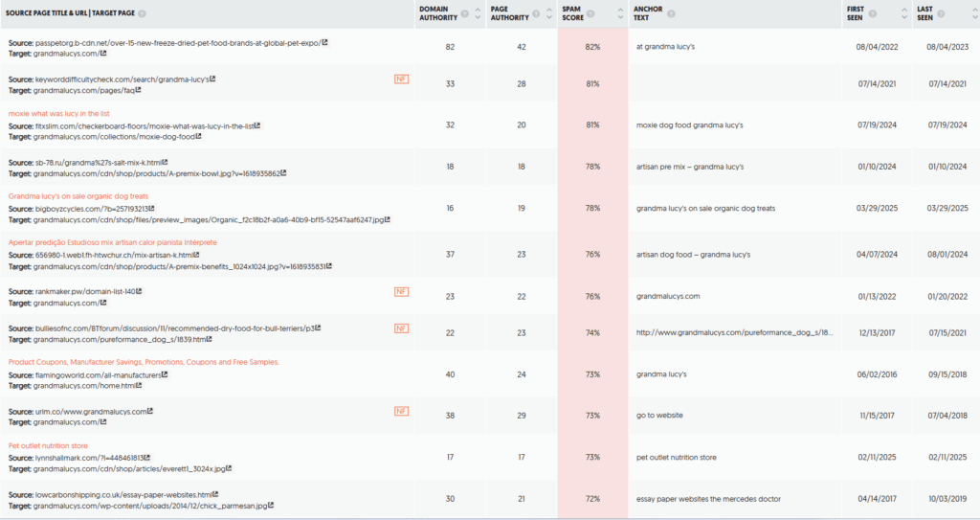Screen dimensions: 980x520
Task: Open external icon after collections/moxie-dog-food target
Action: tap(199, 136)
